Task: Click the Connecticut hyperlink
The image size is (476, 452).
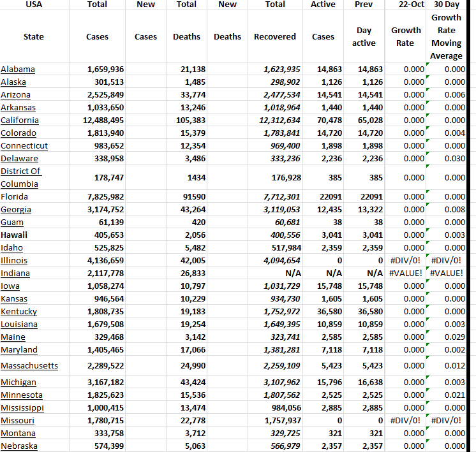Action: 24,146
